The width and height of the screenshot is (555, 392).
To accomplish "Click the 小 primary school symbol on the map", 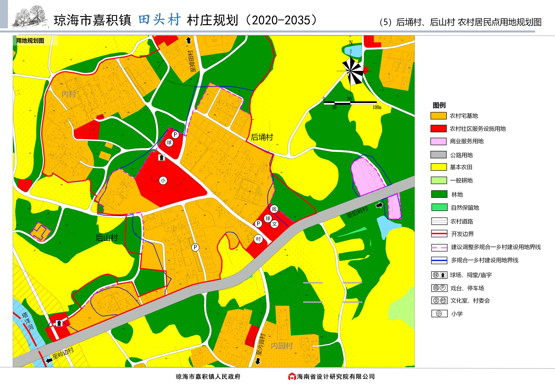I will (163, 180).
